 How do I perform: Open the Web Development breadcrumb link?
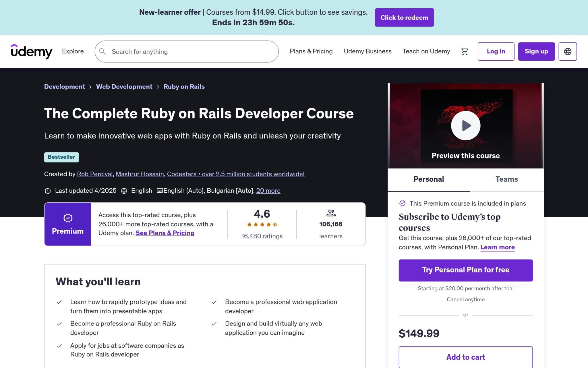click(124, 87)
